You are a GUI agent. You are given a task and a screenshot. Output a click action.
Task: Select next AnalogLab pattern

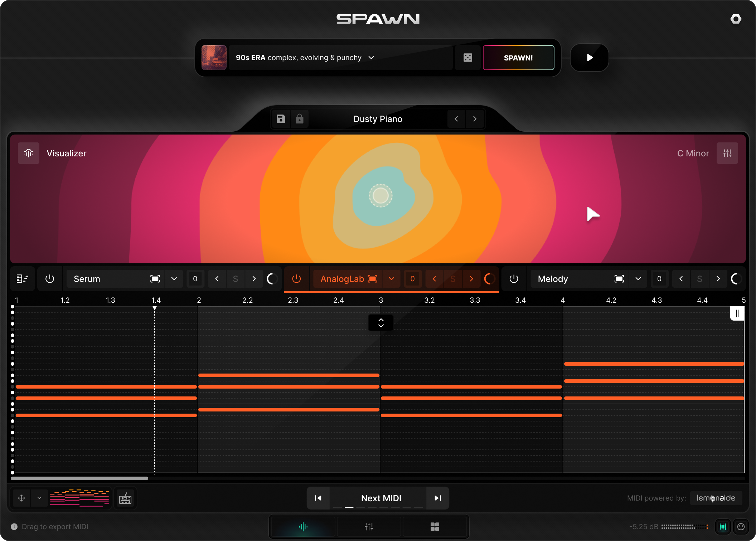pos(472,279)
